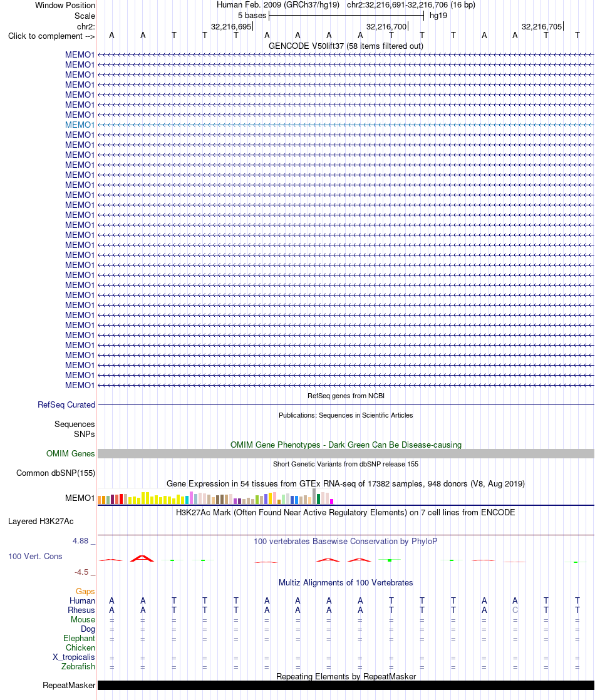The height and width of the screenshot is (700, 595).
Task: Open Publications: Sequences in Scientific Articles header
Action: coord(346,415)
